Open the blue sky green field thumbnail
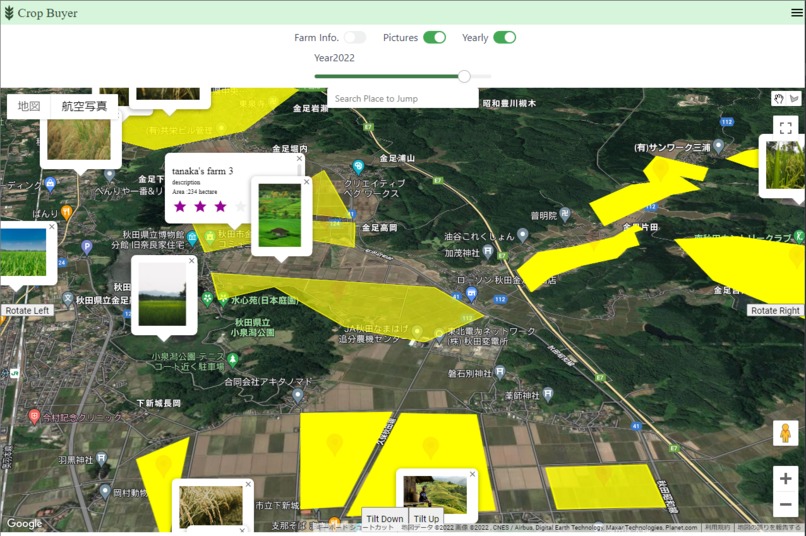 click(23, 252)
